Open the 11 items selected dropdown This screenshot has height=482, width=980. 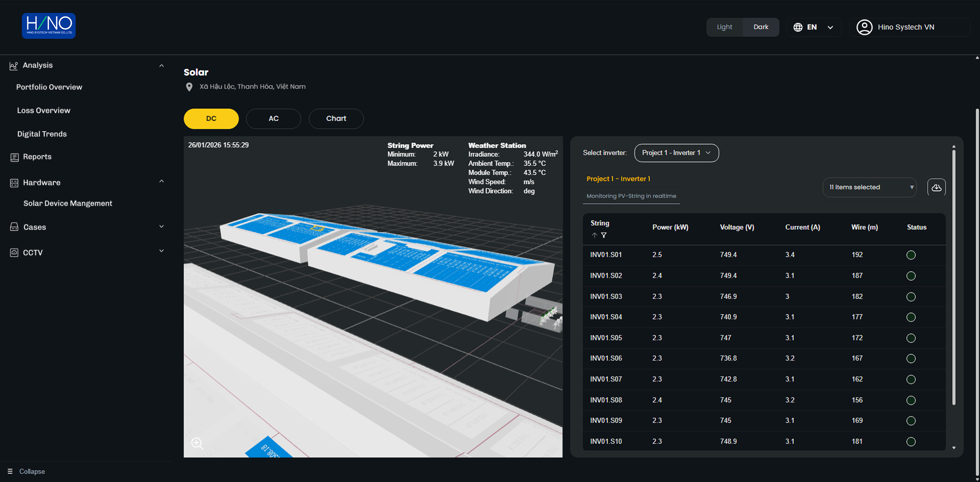tap(869, 188)
